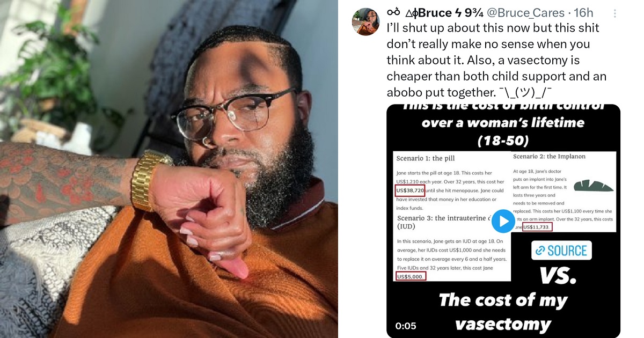Click the "The cost of my vasectomy" caption
This screenshot has height=338, width=644.
503,312
